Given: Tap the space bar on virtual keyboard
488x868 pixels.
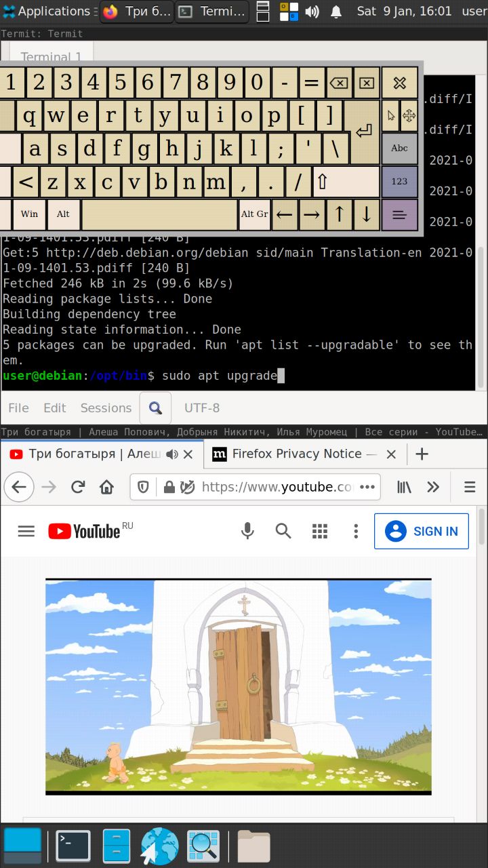Looking at the screenshot, I should click(159, 214).
